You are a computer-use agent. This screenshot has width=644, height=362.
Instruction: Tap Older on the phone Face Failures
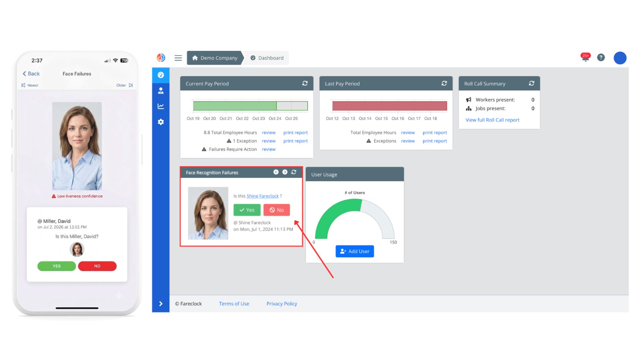coord(124,85)
